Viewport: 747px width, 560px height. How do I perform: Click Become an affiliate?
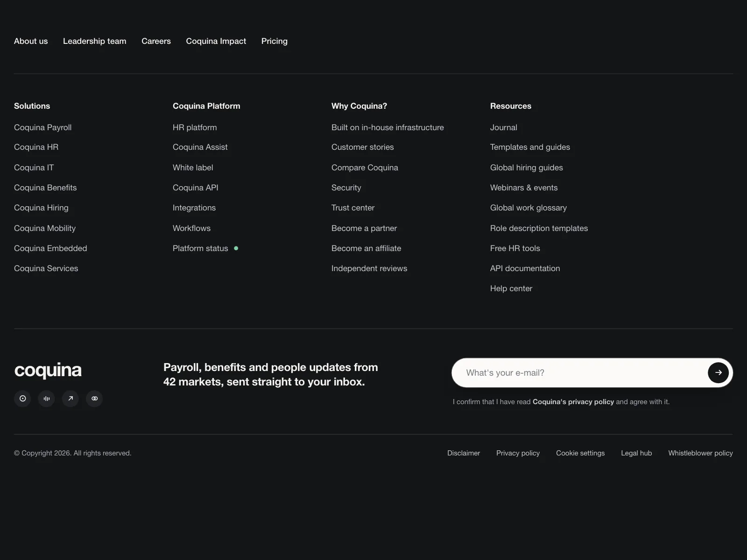[366, 248]
